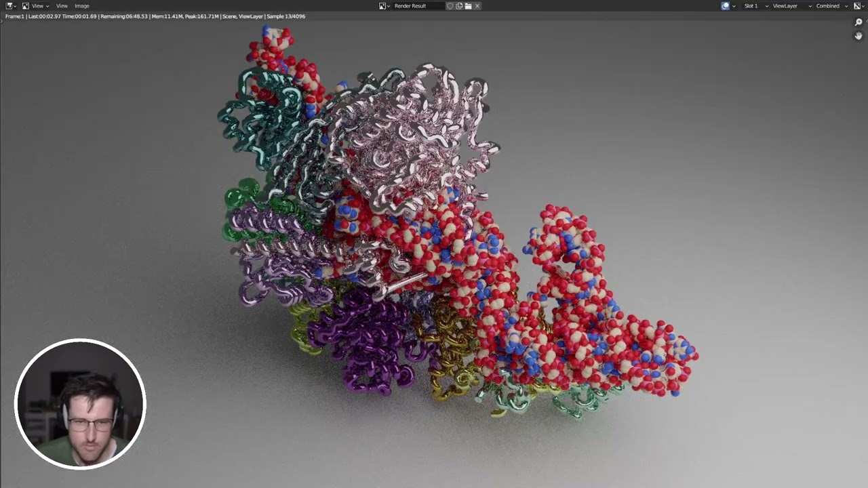Image resolution: width=868 pixels, height=488 pixels.
Task: Open the browse image dropdown icon
Action: click(x=384, y=5)
